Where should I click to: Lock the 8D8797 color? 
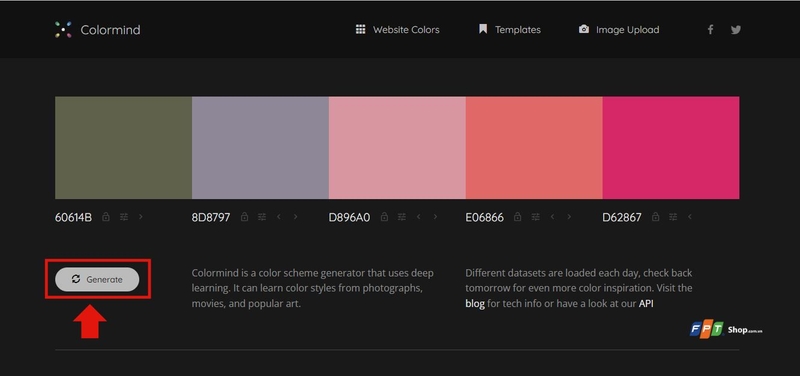[244, 217]
